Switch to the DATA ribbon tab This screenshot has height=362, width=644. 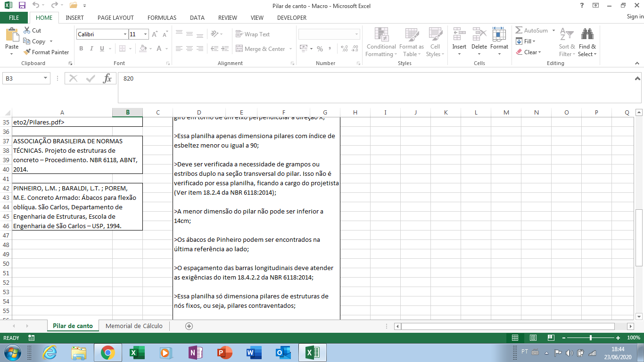tap(197, 18)
